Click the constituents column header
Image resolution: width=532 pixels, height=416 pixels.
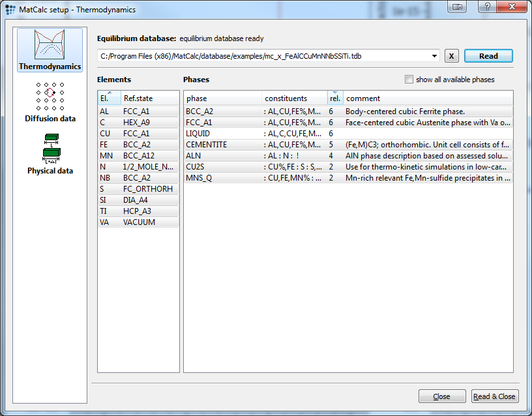click(293, 98)
